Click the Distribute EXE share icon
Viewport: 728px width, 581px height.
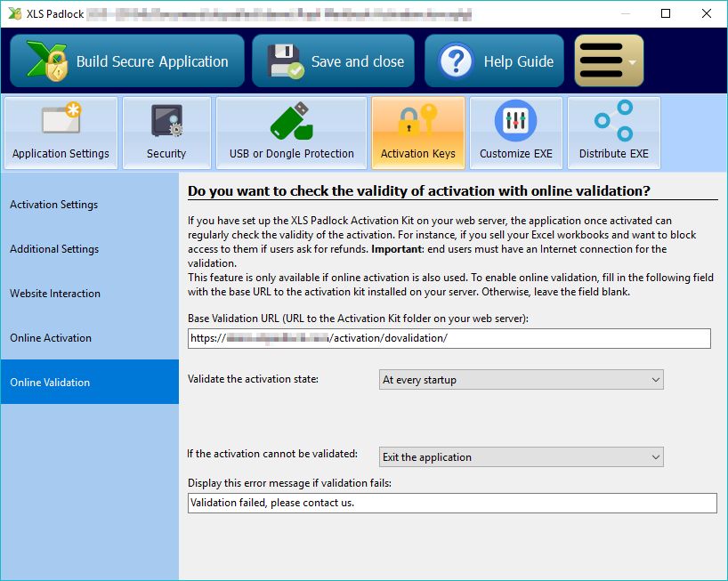coord(614,121)
